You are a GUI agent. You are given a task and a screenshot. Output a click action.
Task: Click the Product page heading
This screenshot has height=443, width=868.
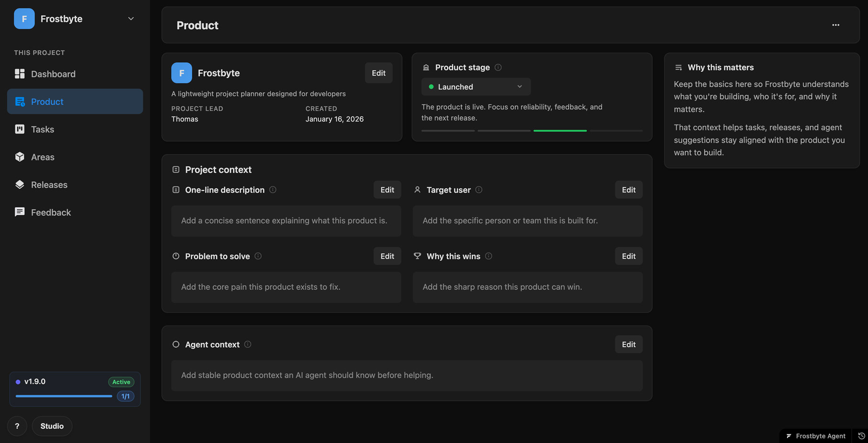click(x=197, y=25)
